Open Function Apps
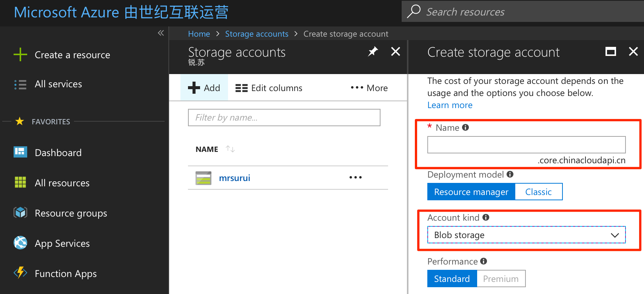Screen dimensions: 644x294 pos(66,274)
